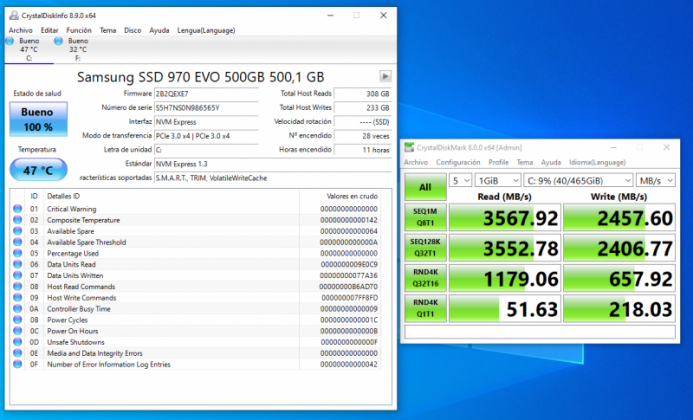Viewport: 693px width, 420px height.
Task: Open Tema menu in CrystalDiskInfo
Action: 108,30
